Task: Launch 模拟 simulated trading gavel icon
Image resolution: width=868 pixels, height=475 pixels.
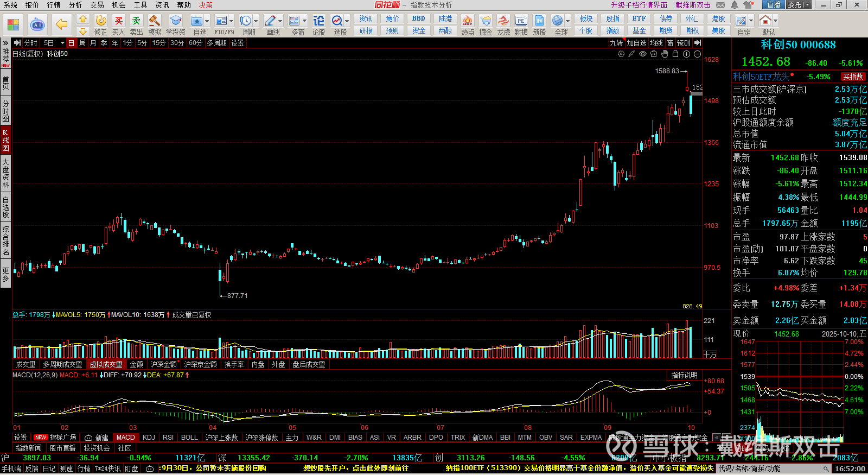Action: coord(155,21)
